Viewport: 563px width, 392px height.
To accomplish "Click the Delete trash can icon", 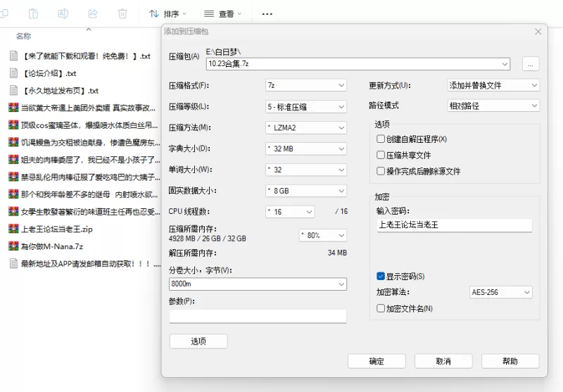I will [x=122, y=13].
